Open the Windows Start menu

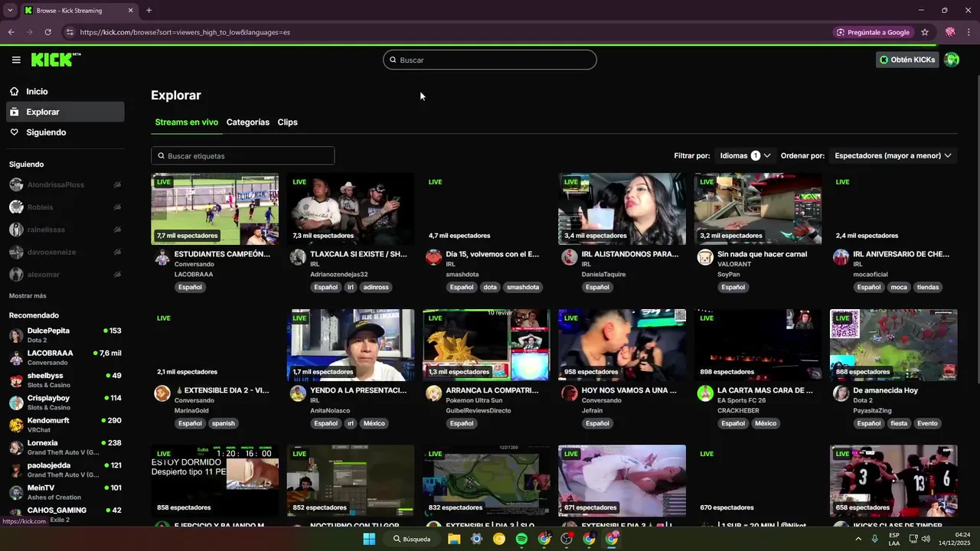pyautogui.click(x=369, y=539)
